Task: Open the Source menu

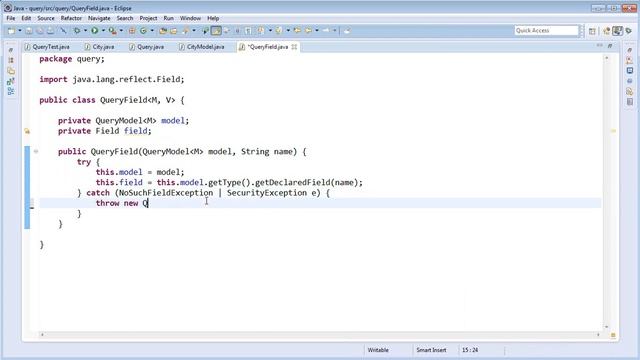Action: [46, 18]
